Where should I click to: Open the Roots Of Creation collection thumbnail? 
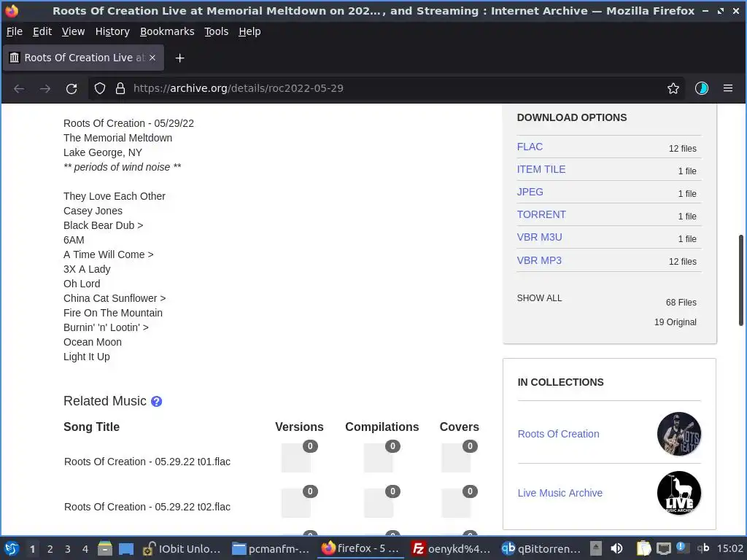pyautogui.click(x=679, y=434)
